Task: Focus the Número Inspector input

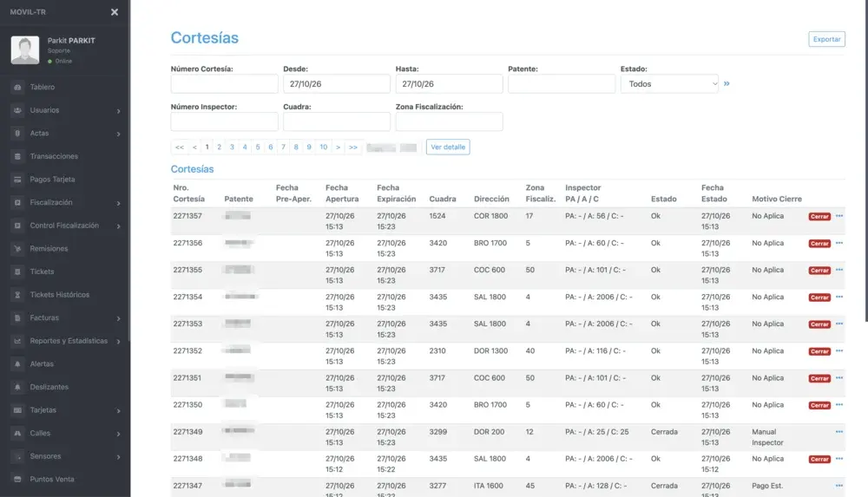Action: (224, 121)
